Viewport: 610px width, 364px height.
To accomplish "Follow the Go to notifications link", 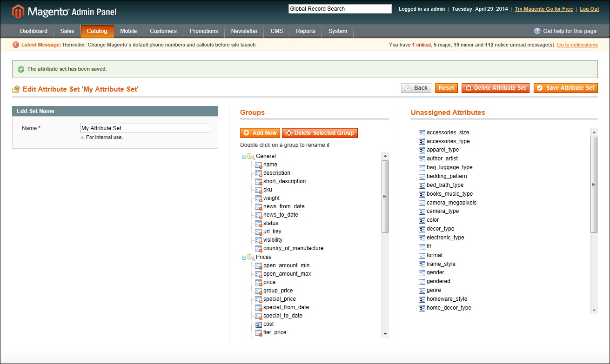I will (577, 45).
